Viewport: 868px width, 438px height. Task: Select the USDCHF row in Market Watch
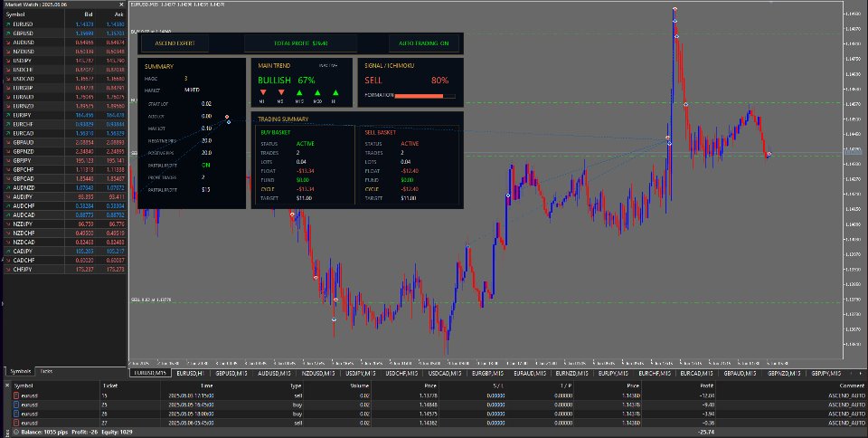pos(65,70)
